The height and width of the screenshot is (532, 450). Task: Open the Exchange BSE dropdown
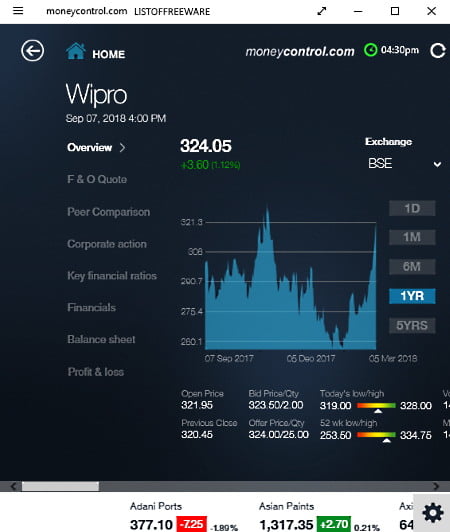click(404, 164)
